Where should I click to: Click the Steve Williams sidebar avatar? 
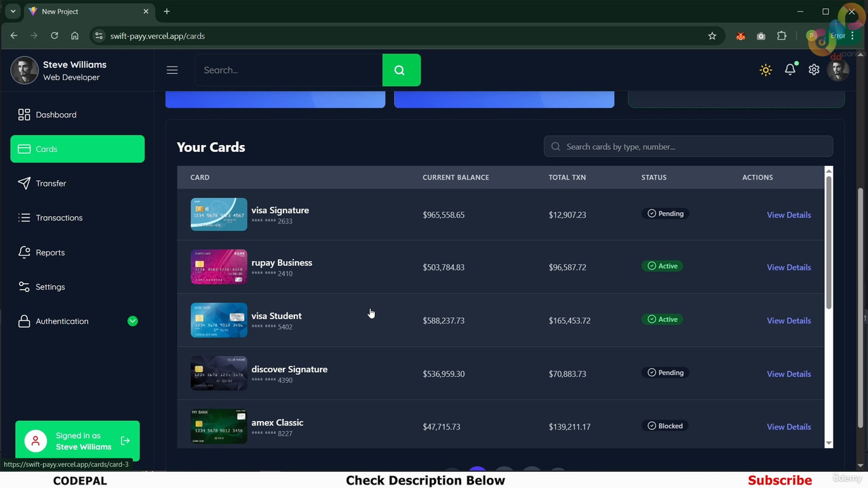[x=24, y=70]
